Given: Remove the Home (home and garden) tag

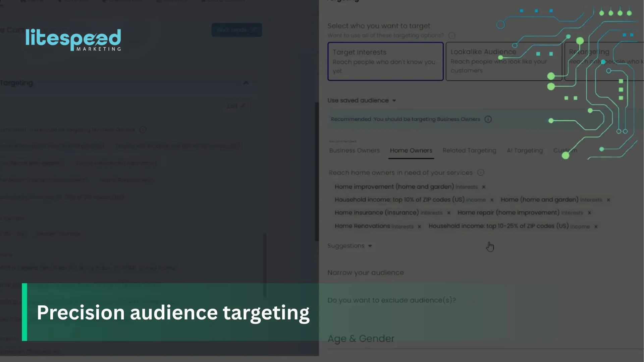Looking at the screenshot, I should tap(608, 200).
